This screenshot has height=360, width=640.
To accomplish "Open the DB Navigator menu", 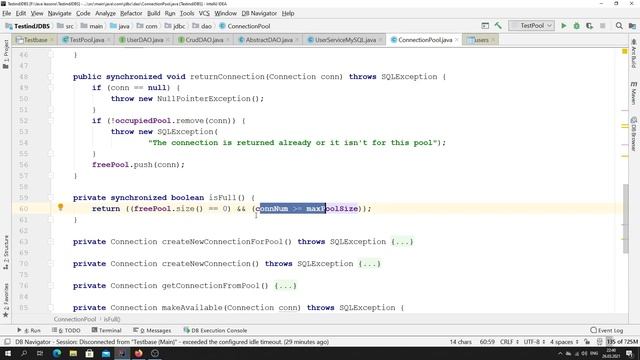I will (259, 13).
